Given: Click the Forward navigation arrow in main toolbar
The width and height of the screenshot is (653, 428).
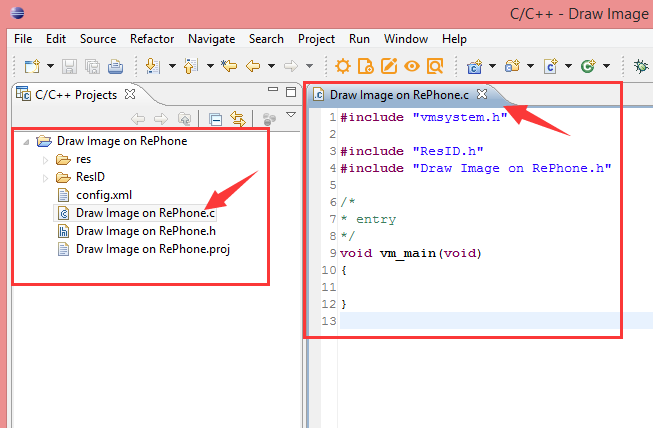Looking at the screenshot, I should [291, 66].
